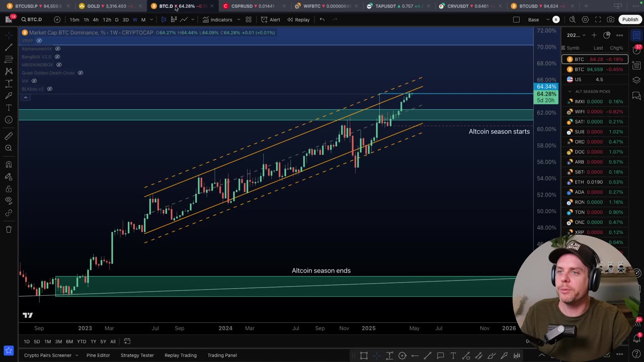Viewport: 644px width, 362px height.
Task: Create a new Alert
Action: [270, 20]
